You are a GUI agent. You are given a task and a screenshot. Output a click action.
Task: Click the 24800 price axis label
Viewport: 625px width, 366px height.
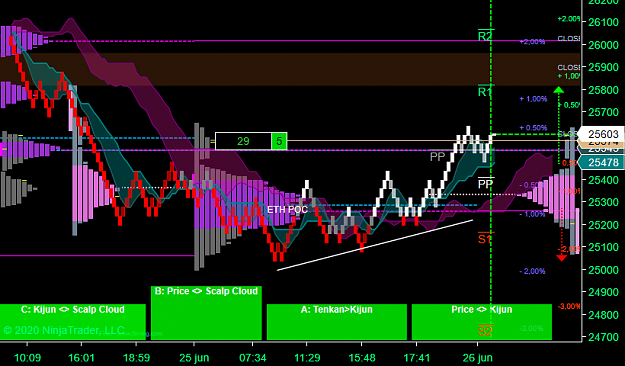pos(603,315)
